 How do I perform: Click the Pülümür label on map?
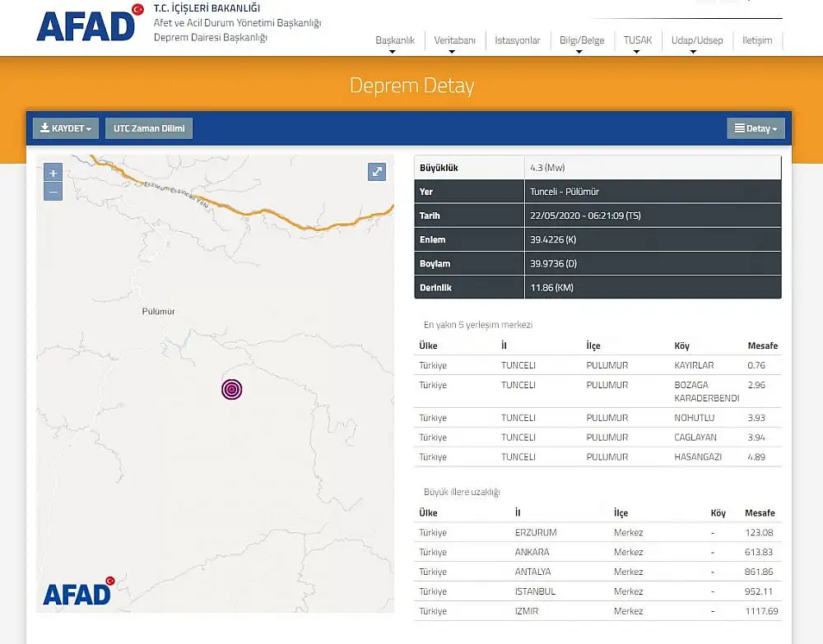(159, 311)
